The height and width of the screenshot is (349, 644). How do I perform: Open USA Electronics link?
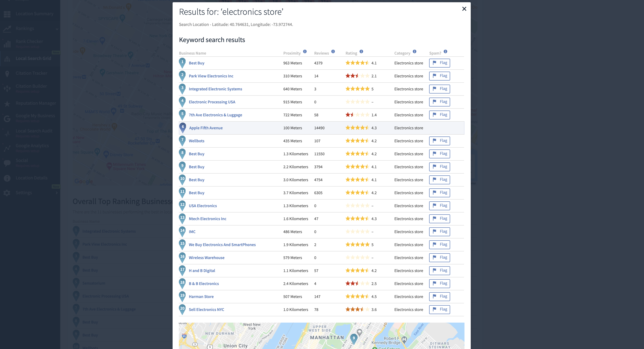point(203,206)
